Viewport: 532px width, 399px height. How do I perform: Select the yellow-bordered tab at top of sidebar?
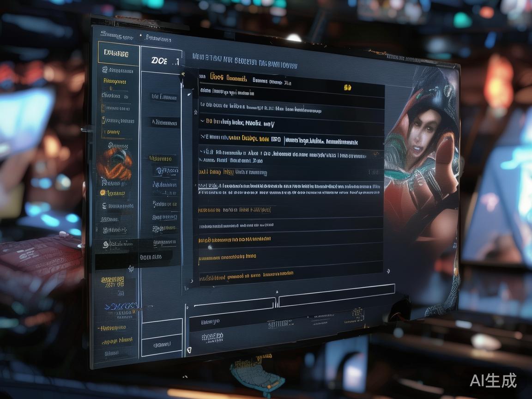point(118,54)
